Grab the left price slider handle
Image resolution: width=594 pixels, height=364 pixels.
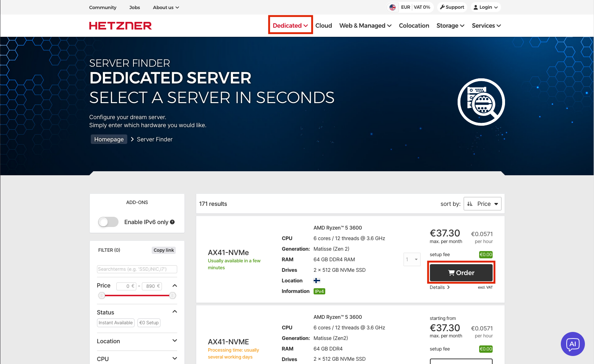point(102,295)
